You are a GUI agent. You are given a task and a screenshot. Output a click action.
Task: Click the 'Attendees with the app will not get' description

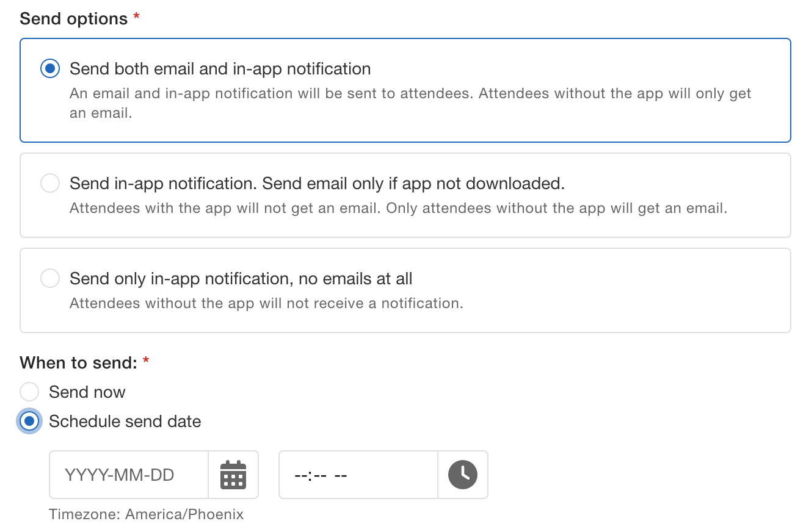point(398,208)
